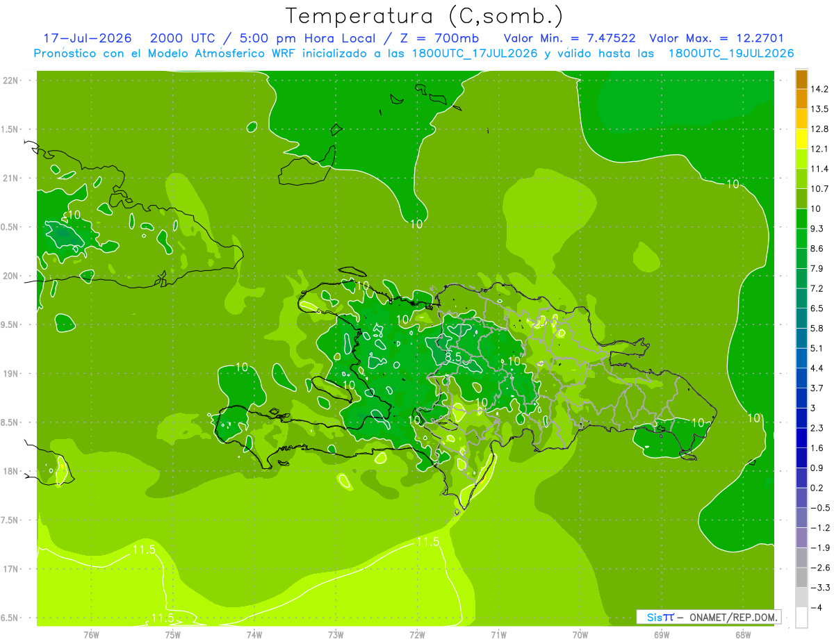The width and height of the screenshot is (834, 644).
Task: Click the "13.5" colorbar label
Action: (x=820, y=109)
